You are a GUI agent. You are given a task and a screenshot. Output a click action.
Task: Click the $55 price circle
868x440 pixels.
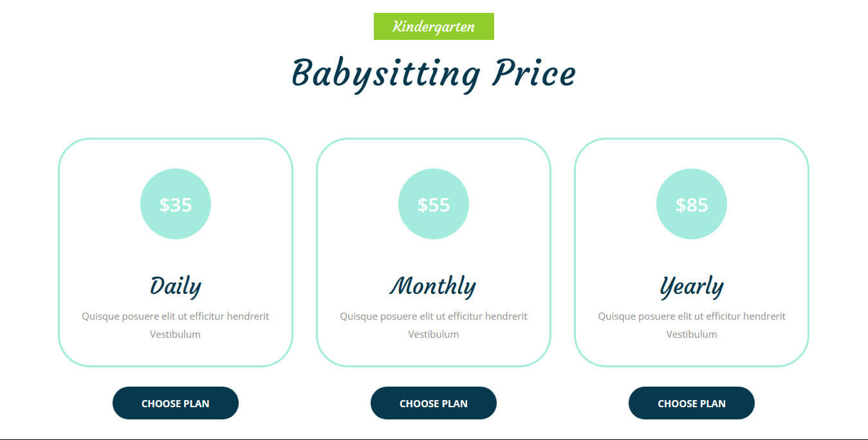click(x=434, y=204)
